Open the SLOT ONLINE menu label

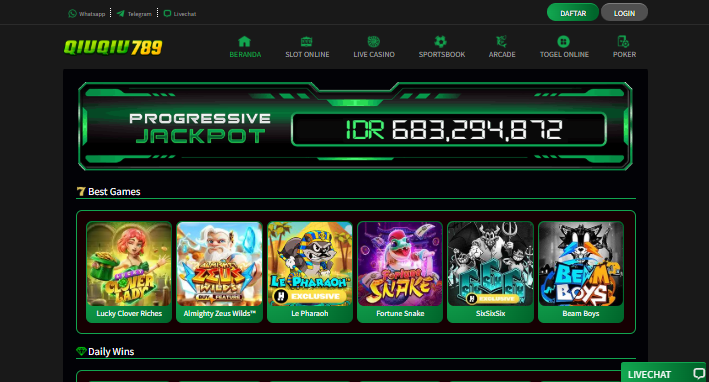pos(307,55)
